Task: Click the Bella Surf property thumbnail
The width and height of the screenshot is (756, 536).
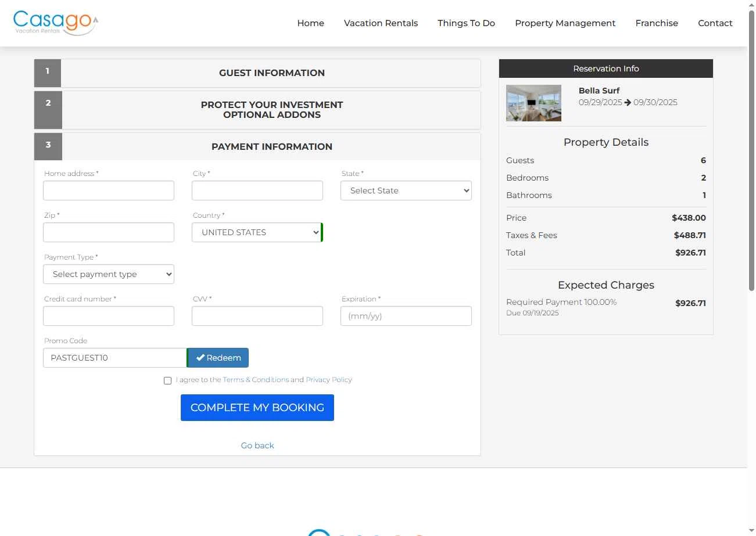Action: tap(533, 103)
